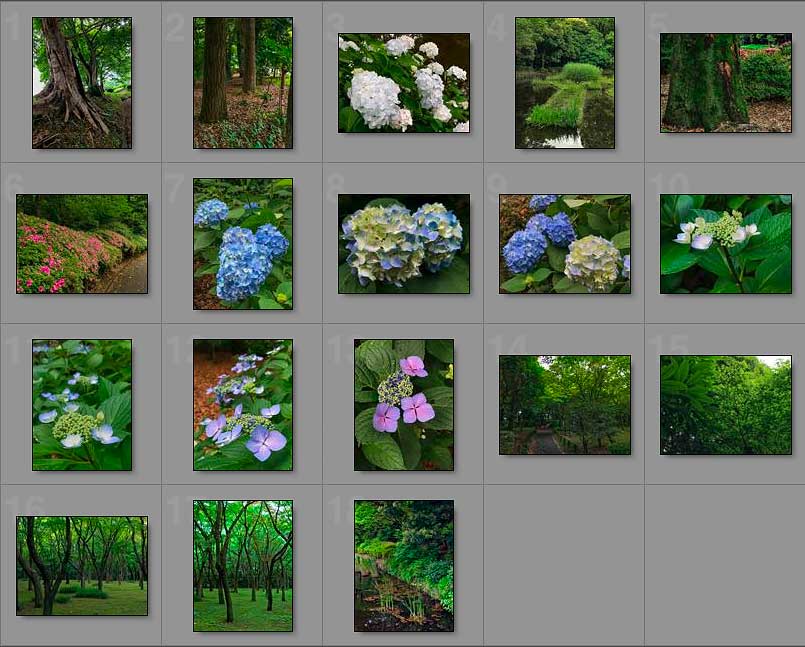Open photo 14 of the shaded forest path
The image size is (805, 647).
point(565,405)
